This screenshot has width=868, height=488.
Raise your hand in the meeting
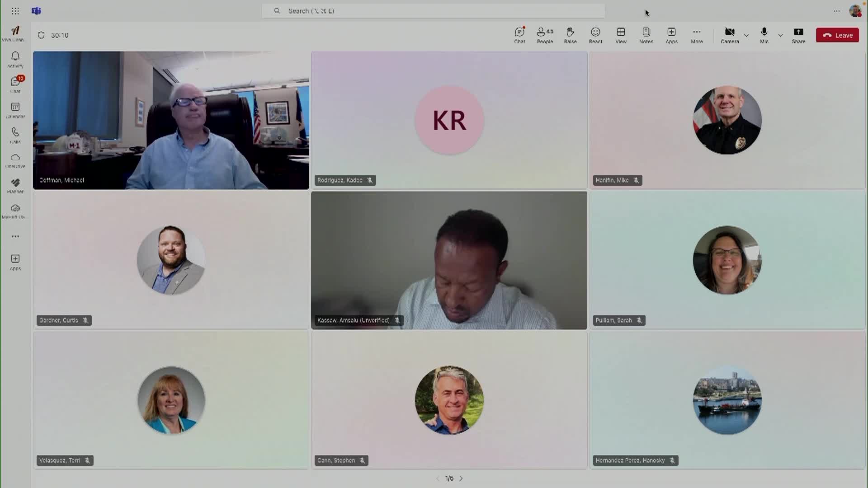point(570,35)
